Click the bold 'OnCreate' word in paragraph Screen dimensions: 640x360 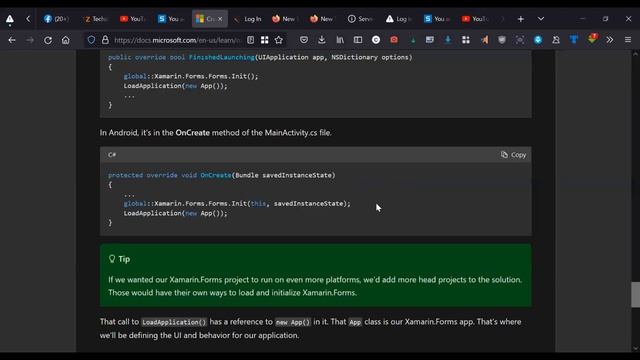tap(192, 133)
